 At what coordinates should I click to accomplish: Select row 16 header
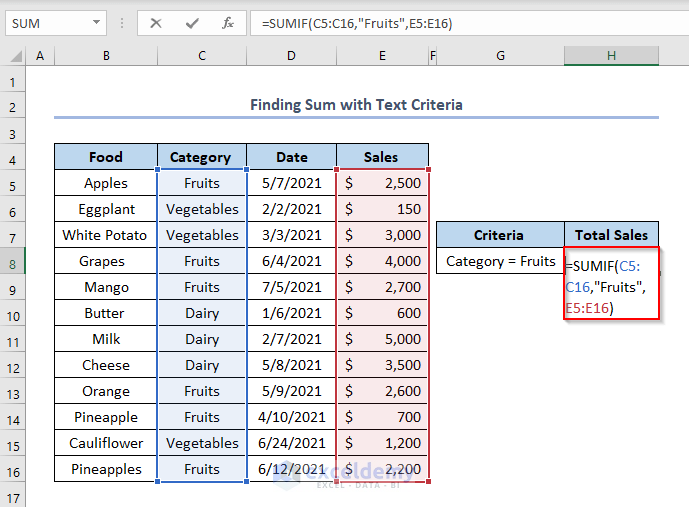coord(13,469)
